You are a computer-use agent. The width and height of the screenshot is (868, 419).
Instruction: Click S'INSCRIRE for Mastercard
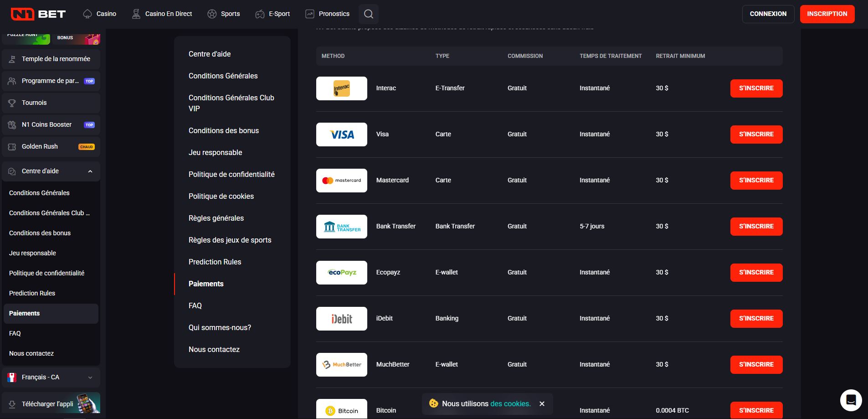click(x=756, y=181)
